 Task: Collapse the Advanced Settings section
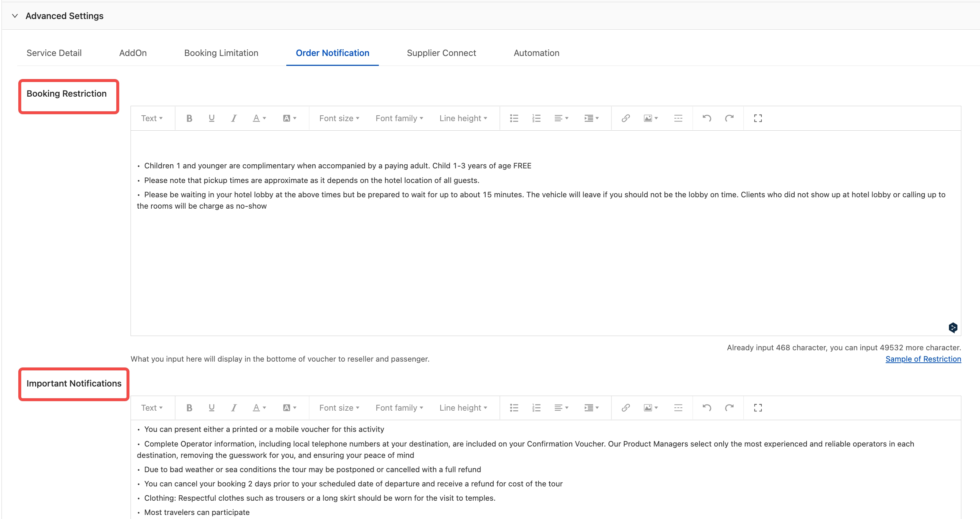(15, 16)
